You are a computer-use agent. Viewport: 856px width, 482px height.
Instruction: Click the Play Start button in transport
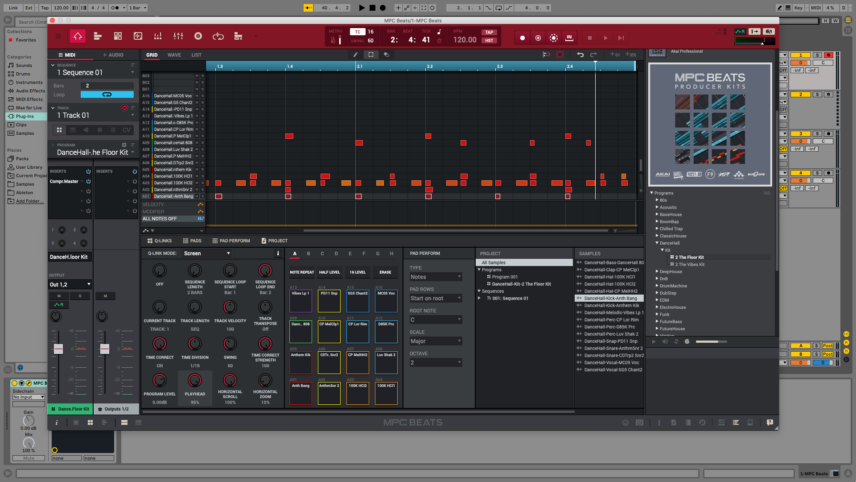pyautogui.click(x=621, y=38)
